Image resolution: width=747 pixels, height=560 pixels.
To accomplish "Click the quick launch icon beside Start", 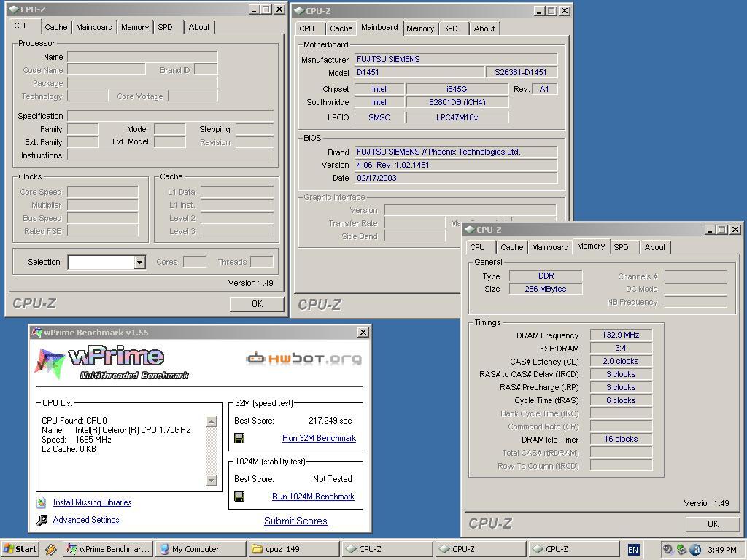I will (51, 550).
